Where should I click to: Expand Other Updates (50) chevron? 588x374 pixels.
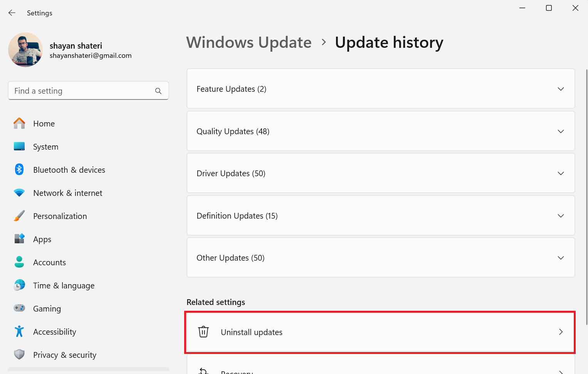point(561,258)
